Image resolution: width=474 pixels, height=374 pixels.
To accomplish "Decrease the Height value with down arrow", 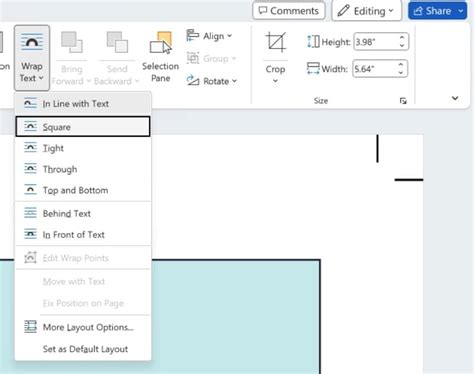I will (x=402, y=46).
